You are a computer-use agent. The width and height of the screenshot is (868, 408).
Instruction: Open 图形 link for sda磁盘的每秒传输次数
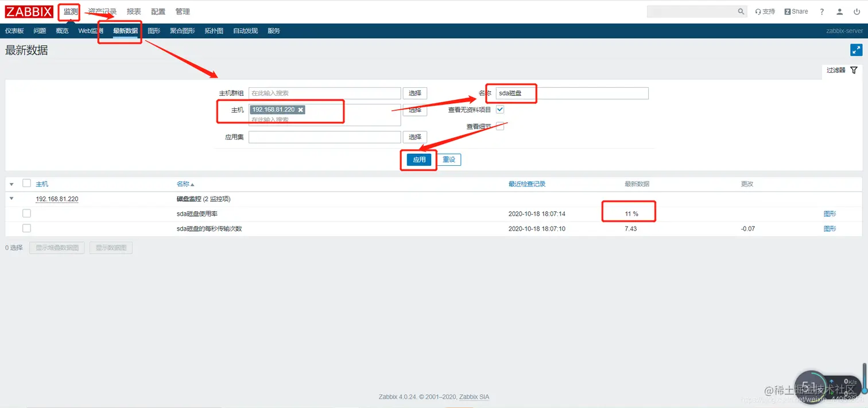[x=830, y=228]
